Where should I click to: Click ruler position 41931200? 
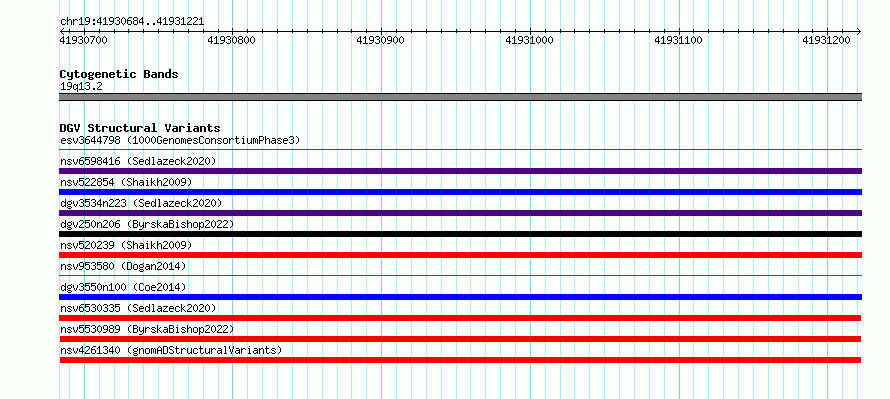(826, 40)
